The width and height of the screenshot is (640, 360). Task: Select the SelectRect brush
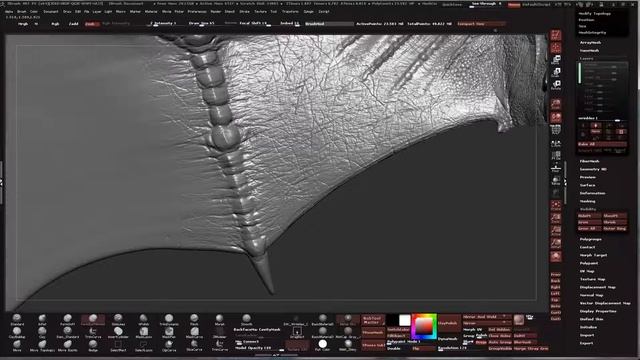[x=118, y=346]
